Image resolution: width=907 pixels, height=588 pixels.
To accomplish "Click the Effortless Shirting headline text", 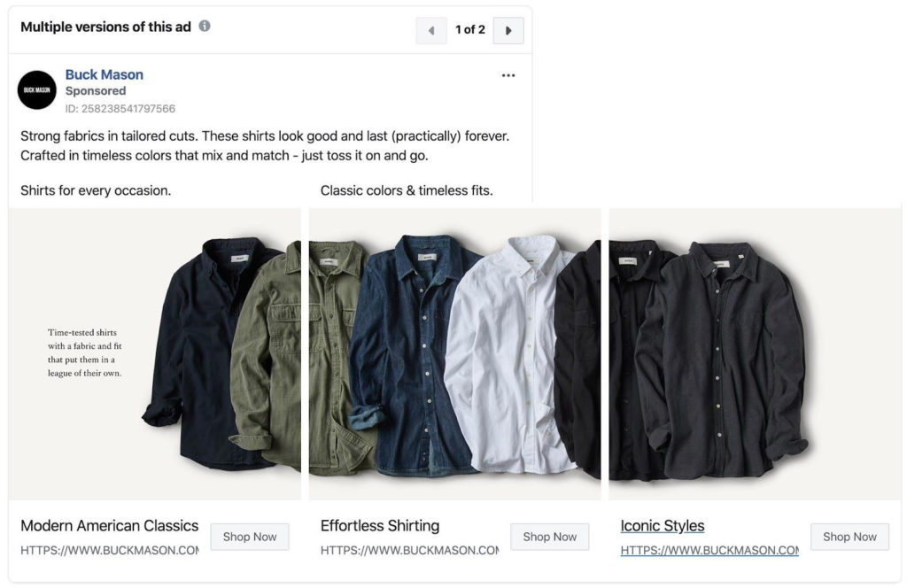I will 380,525.
